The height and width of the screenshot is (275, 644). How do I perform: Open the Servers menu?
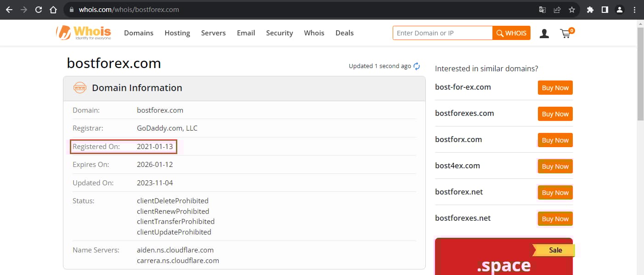[214, 33]
